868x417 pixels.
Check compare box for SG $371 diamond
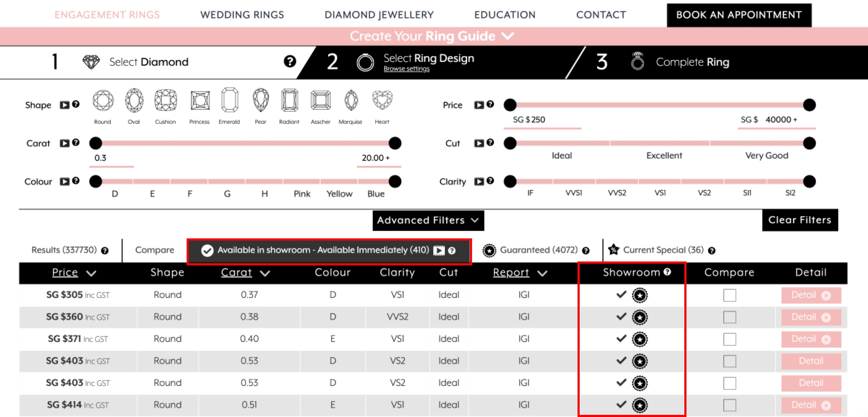[x=729, y=339]
